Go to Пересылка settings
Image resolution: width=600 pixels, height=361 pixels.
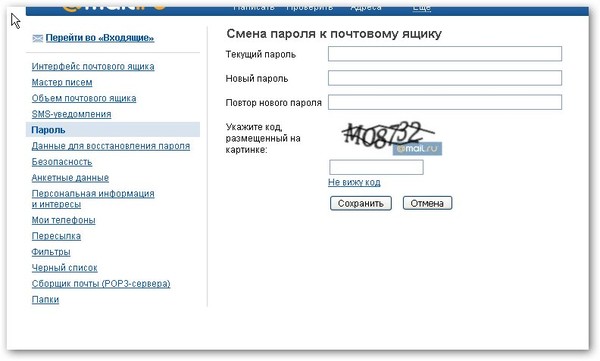tap(56, 236)
